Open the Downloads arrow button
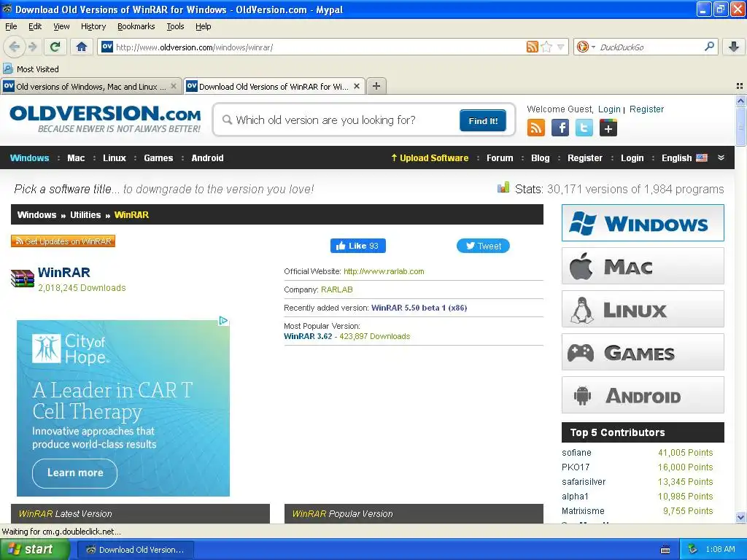The width and height of the screenshot is (747, 560). (x=734, y=47)
